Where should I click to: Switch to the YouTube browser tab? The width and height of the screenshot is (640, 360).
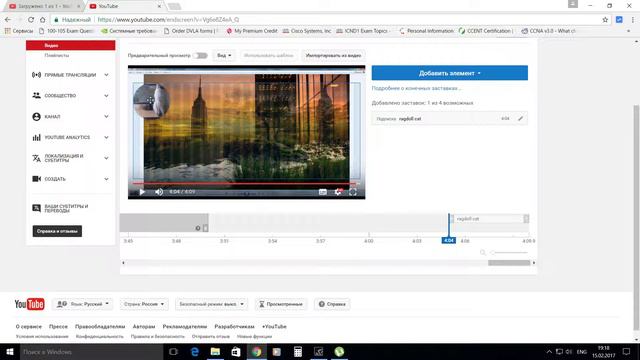[x=124, y=6]
